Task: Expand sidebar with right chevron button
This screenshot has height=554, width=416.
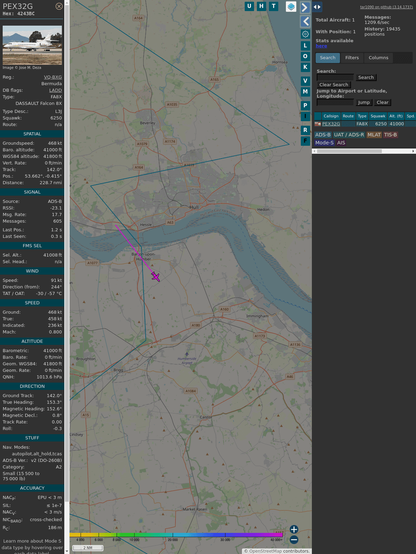Action: click(305, 7)
